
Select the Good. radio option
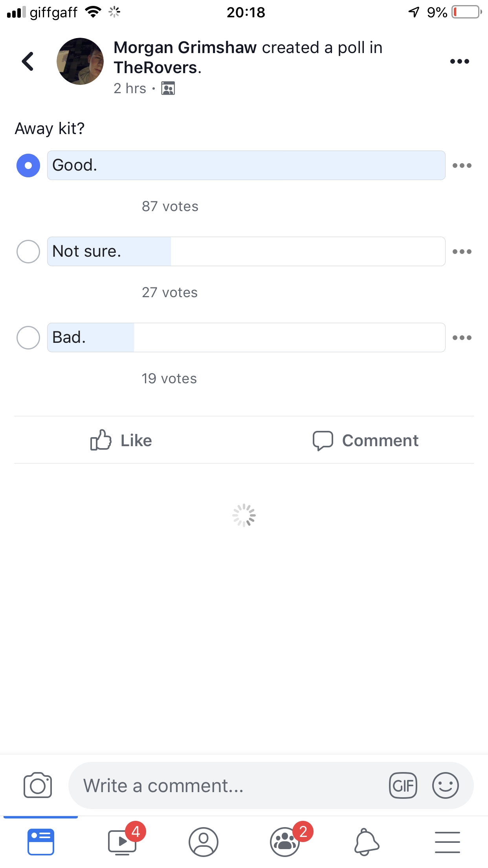coord(28,166)
